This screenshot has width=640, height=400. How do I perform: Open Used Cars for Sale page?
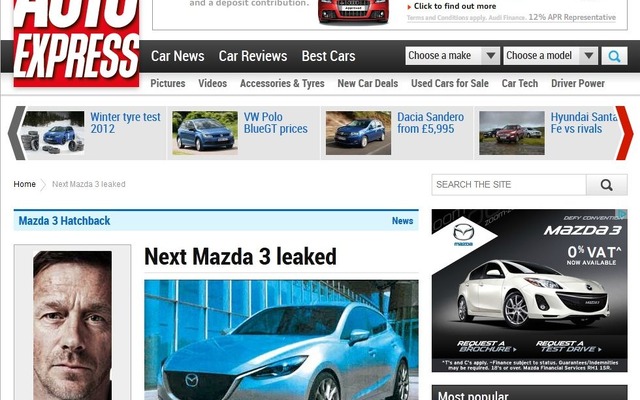coord(449,83)
